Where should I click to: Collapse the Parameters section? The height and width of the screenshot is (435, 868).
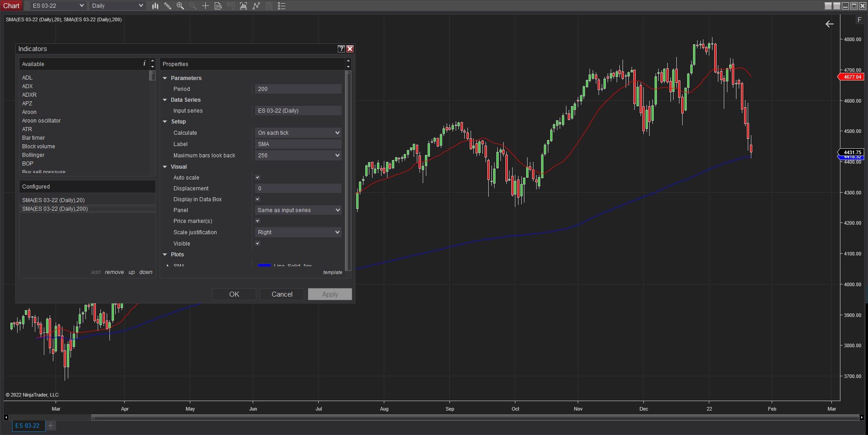(165, 78)
